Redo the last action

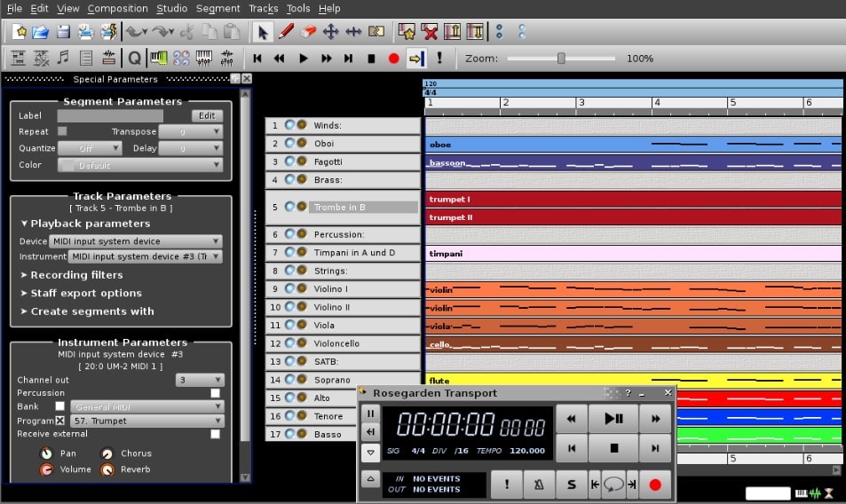pyautogui.click(x=162, y=32)
